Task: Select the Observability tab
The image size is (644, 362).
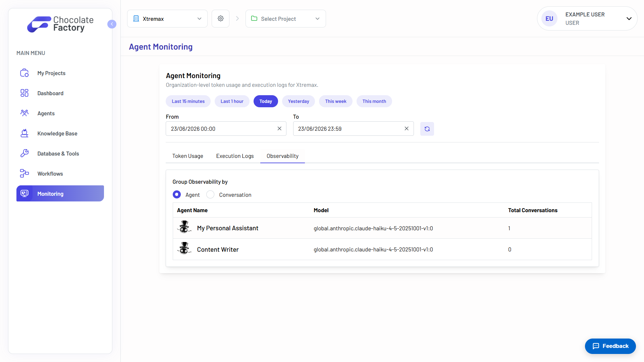Action: click(282, 156)
